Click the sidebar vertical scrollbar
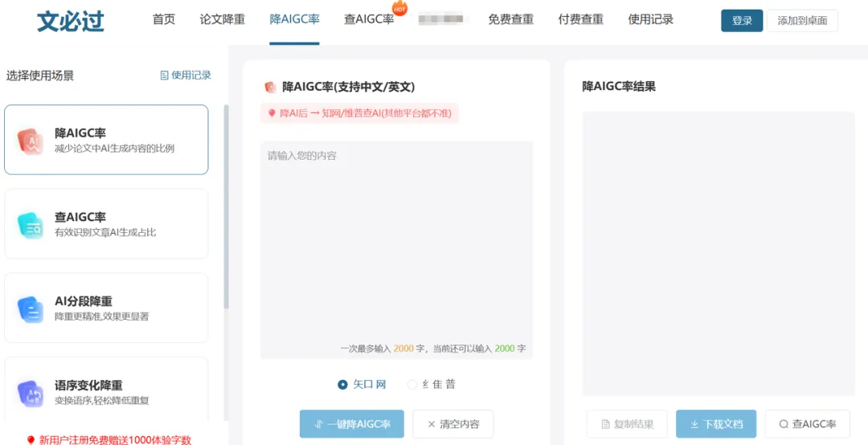This screenshot has height=445, width=868. [225, 206]
